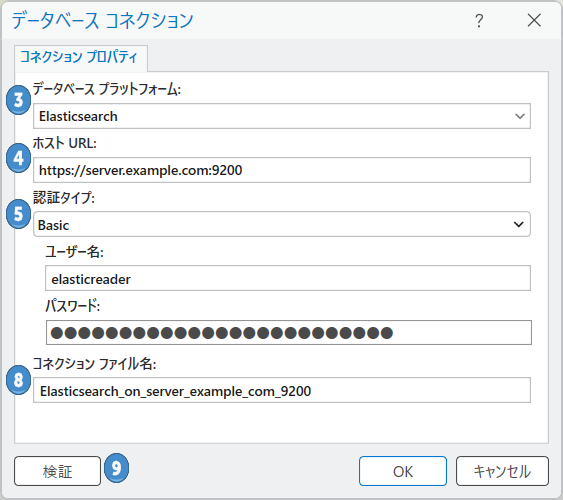This screenshot has width=563, height=500.
Task: Click the パスワード masked field
Action: tap(289, 332)
